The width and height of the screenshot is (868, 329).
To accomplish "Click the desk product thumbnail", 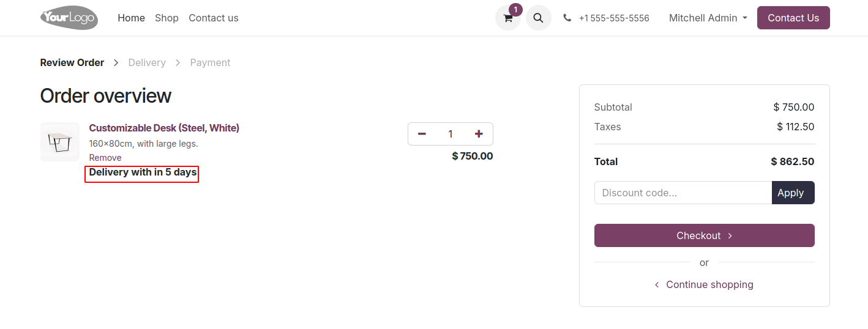I will tap(60, 142).
